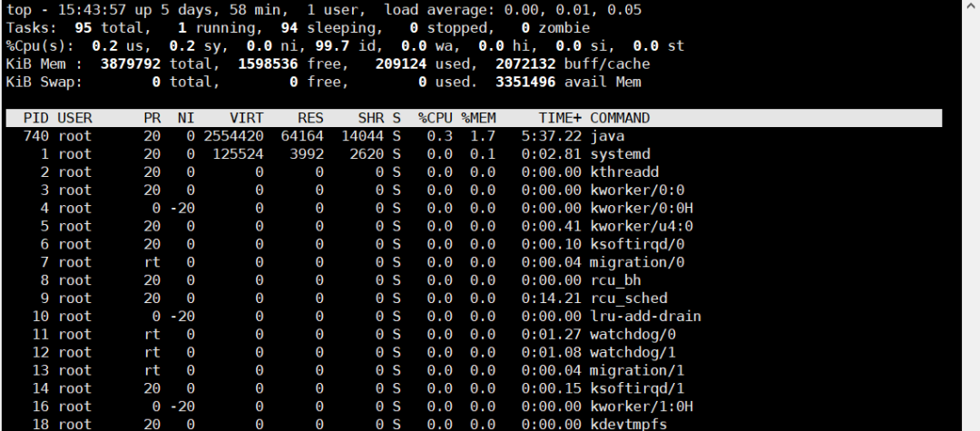Click the TIME+ column header

click(560, 118)
